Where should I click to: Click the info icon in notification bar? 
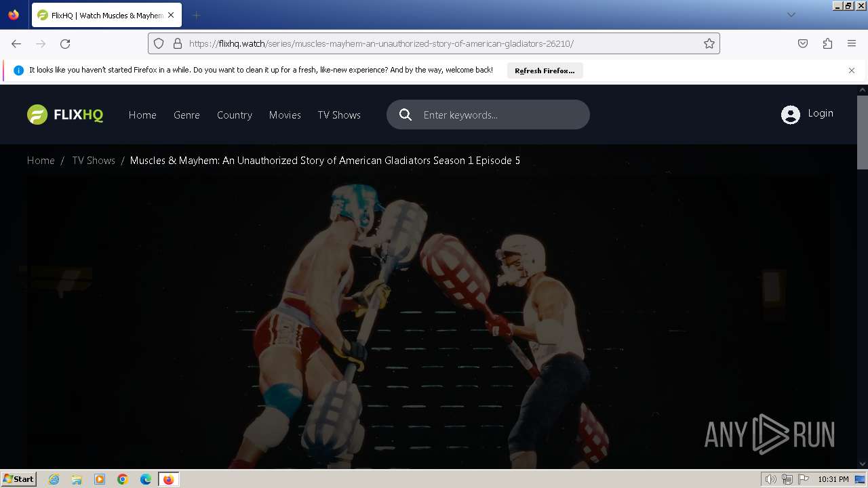point(18,70)
